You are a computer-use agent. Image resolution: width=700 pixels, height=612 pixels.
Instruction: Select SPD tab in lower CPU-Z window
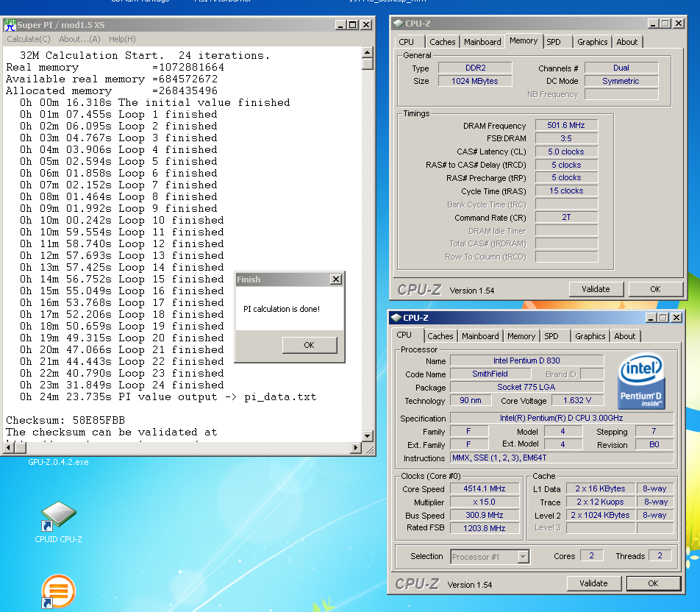coord(551,336)
